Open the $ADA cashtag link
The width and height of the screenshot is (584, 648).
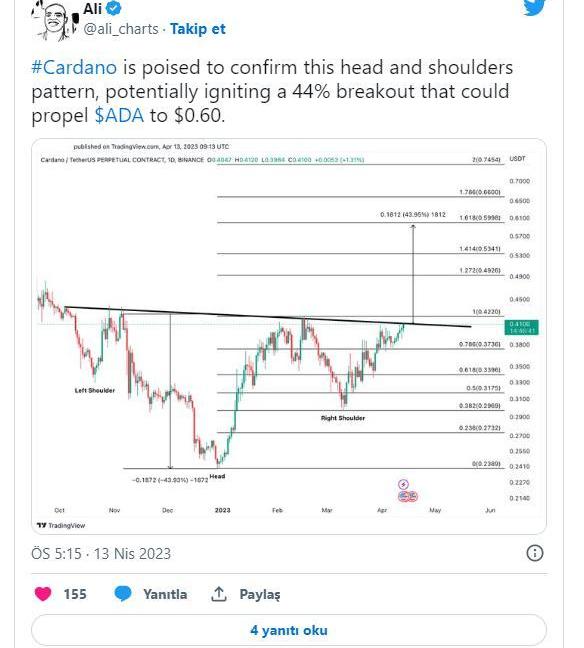119,115
